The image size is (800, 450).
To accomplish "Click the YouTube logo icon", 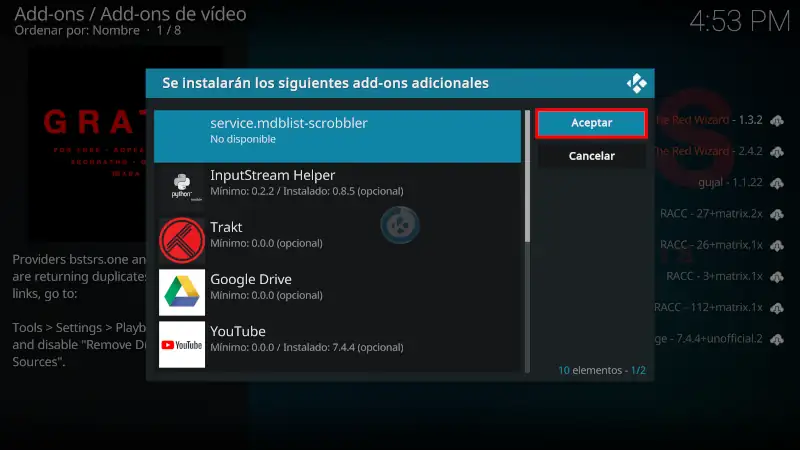I will coord(182,344).
